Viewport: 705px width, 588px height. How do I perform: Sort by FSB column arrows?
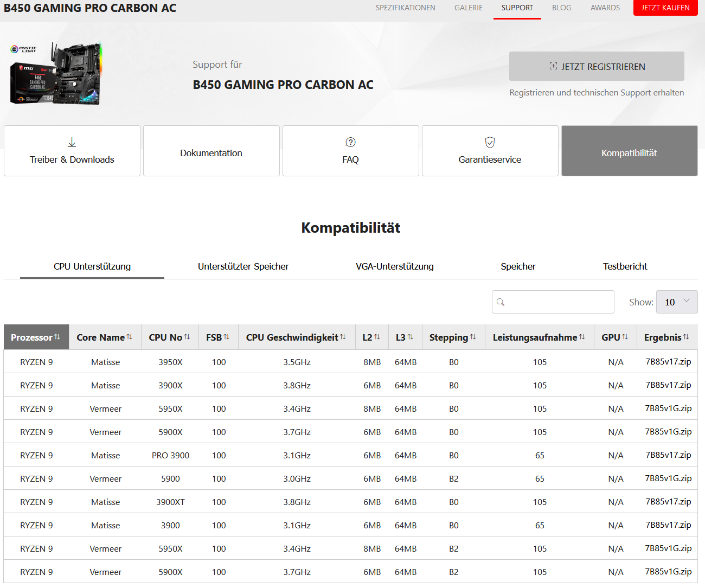[226, 337]
